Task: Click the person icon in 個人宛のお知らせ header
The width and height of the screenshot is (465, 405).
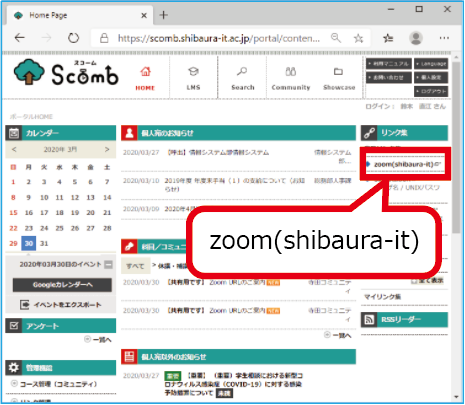Action: click(x=129, y=133)
